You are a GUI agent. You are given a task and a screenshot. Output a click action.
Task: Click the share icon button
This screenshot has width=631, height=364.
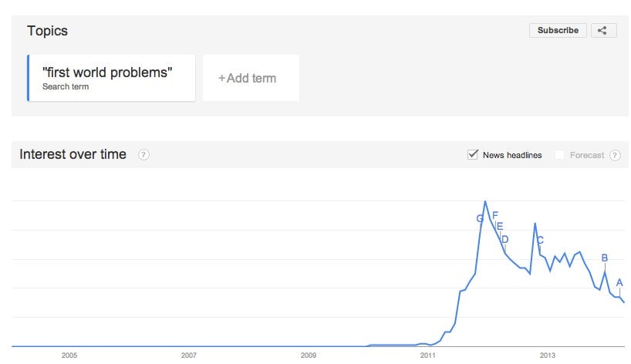pyautogui.click(x=603, y=31)
